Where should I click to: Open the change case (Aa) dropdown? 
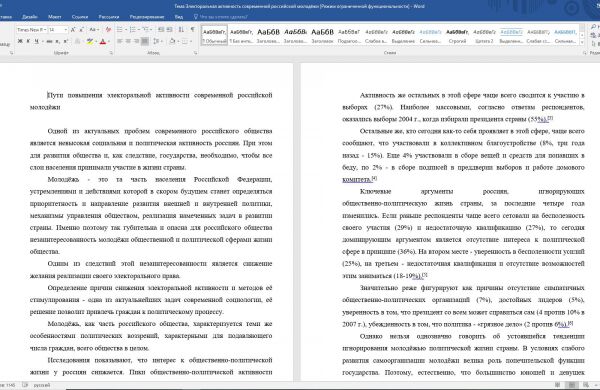(94, 29)
